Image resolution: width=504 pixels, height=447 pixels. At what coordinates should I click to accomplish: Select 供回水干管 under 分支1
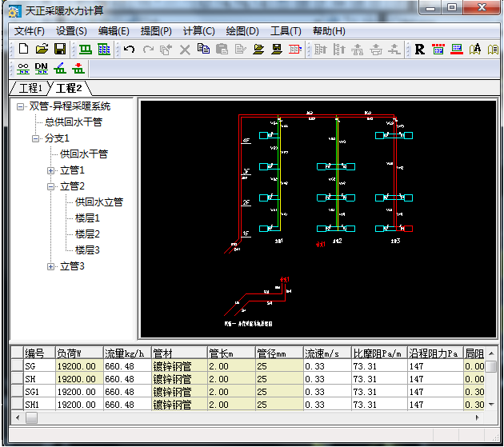click(83, 154)
